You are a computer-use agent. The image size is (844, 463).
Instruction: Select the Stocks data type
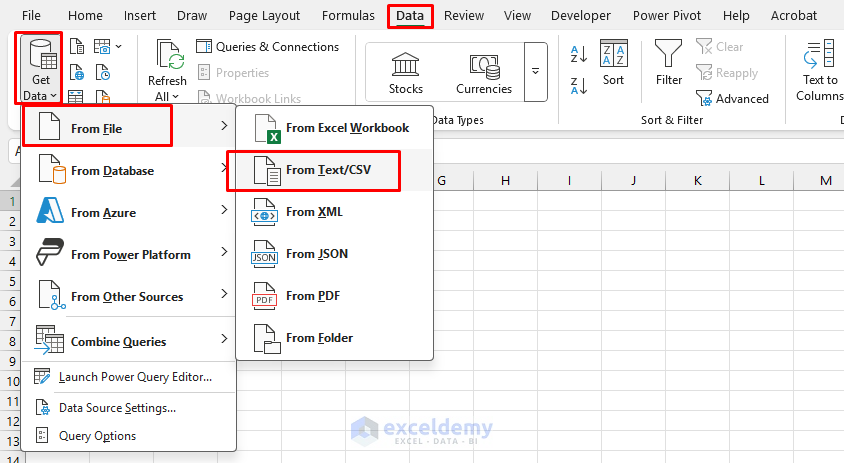pyautogui.click(x=405, y=73)
